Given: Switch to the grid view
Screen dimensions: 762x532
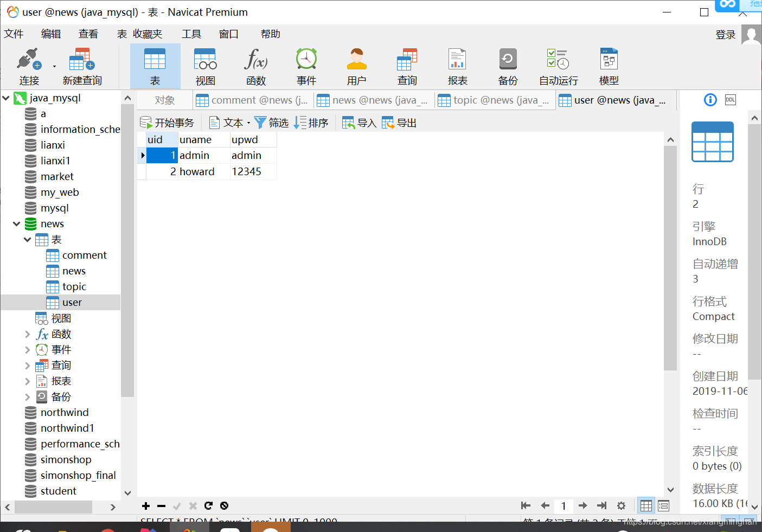Looking at the screenshot, I should click(646, 506).
